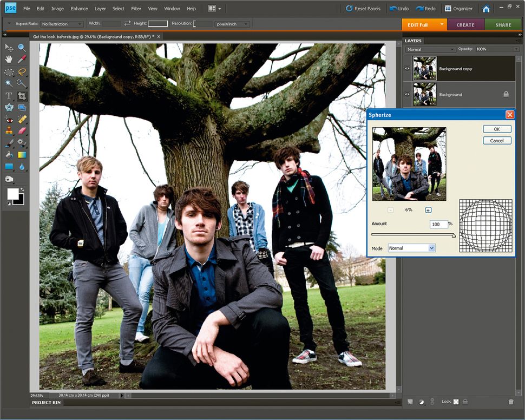Select the Magic Wand tool
525x420 pixels.
8,82
